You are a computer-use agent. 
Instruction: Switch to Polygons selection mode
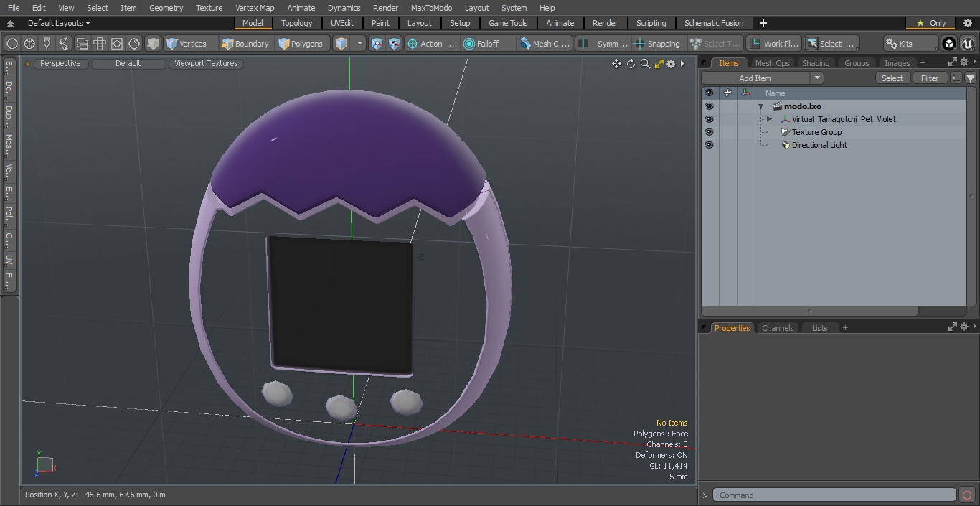pos(301,44)
